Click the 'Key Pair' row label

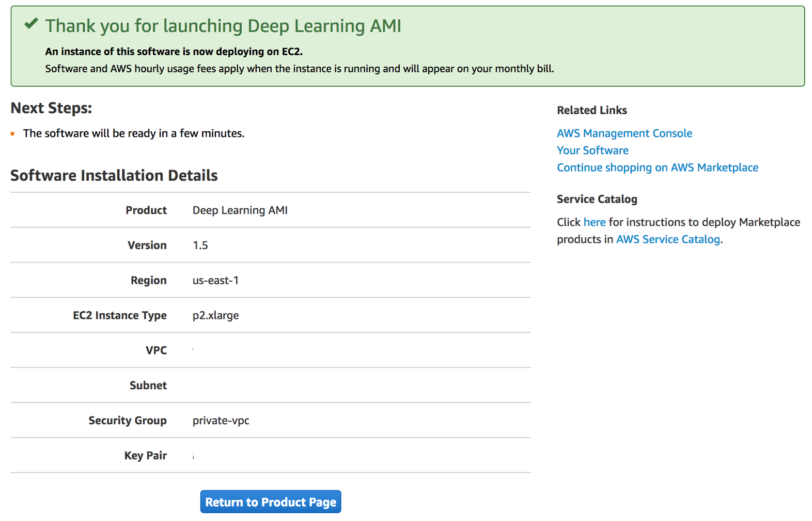coord(146,455)
